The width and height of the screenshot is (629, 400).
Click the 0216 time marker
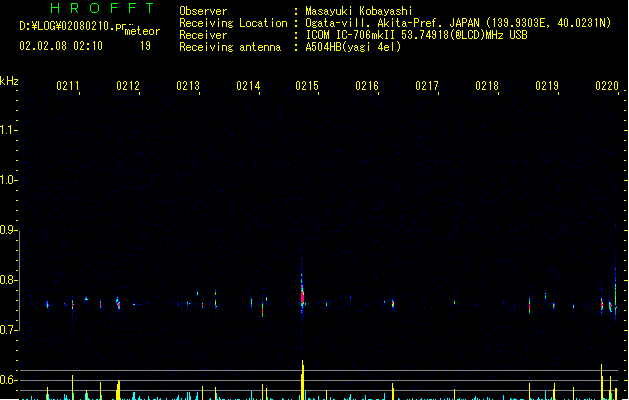click(367, 86)
